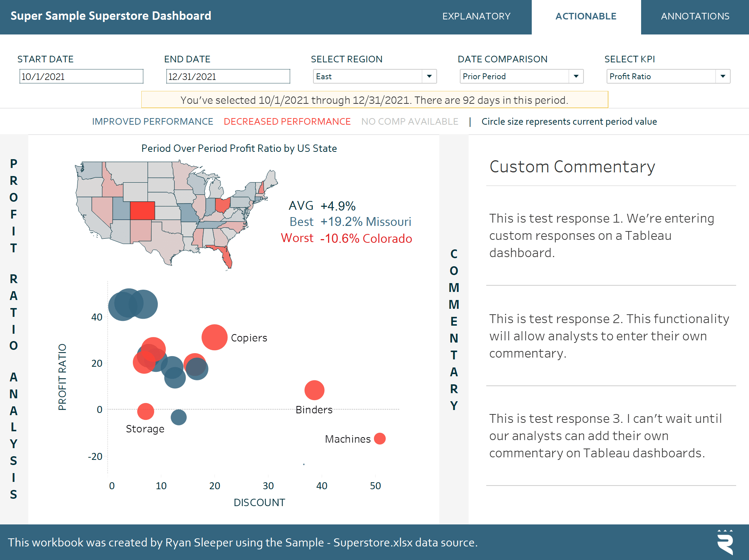Click the Machines red bubble
Screen dimensions: 749x560
pyautogui.click(x=379, y=439)
